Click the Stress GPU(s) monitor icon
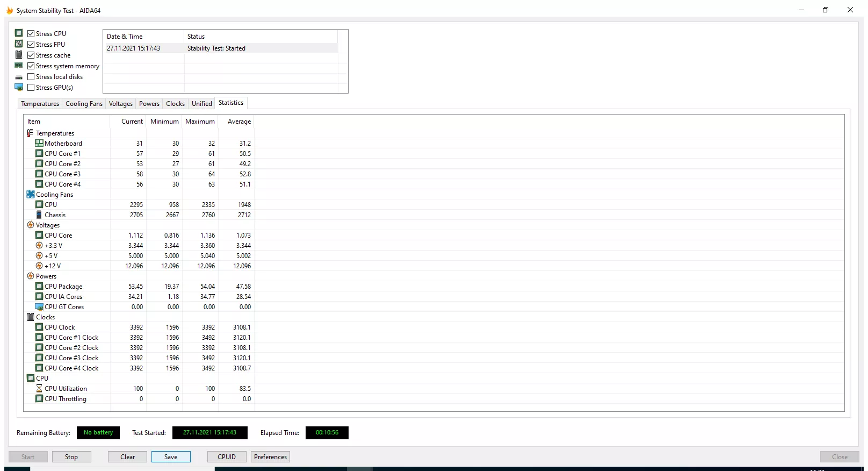Viewport: 868px width, 471px height. [x=19, y=87]
